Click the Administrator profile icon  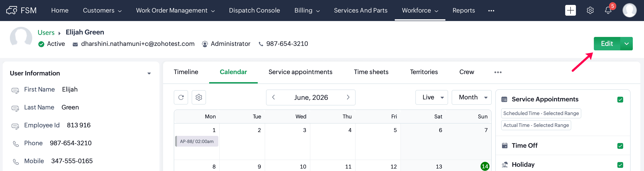pos(205,44)
